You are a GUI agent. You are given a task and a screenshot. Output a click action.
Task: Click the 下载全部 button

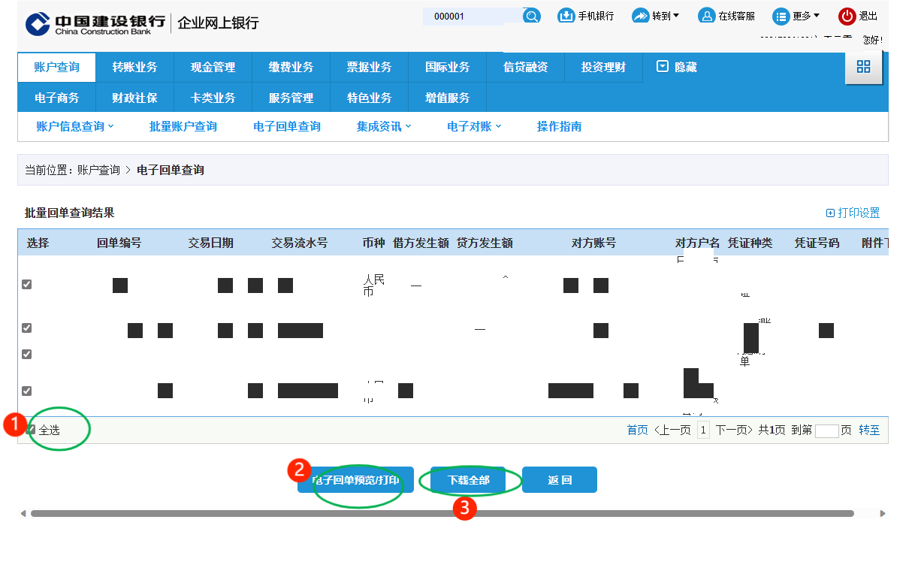468,480
